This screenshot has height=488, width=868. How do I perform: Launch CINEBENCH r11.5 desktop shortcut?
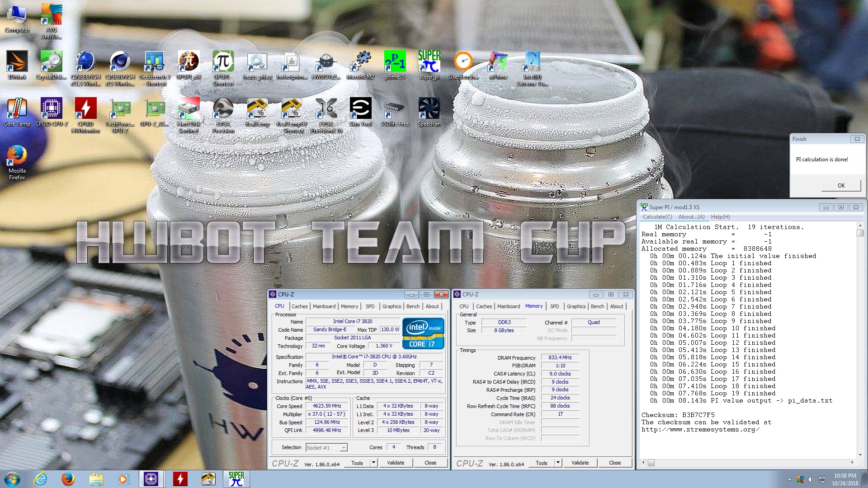point(85,68)
